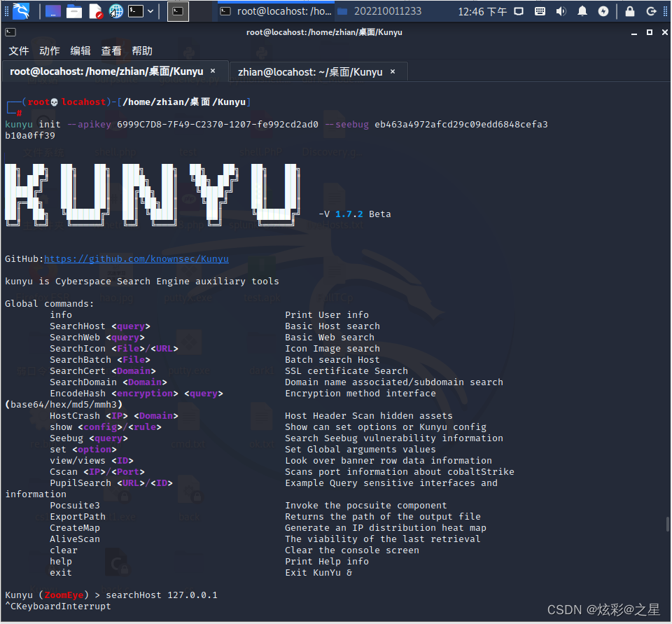Click the show desktop icon in panel
Viewport: 672px width, 624px height.
(53, 11)
